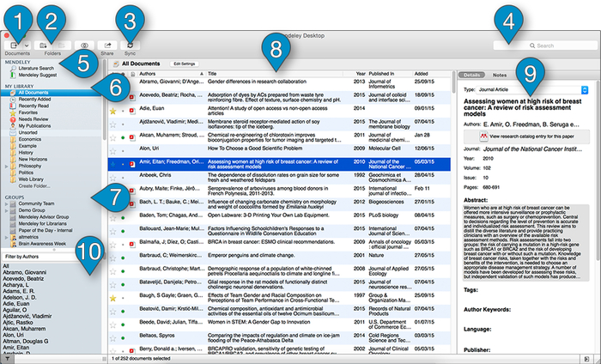Click the Edit Settings button
Screen dimensions: 601x364
click(184, 64)
